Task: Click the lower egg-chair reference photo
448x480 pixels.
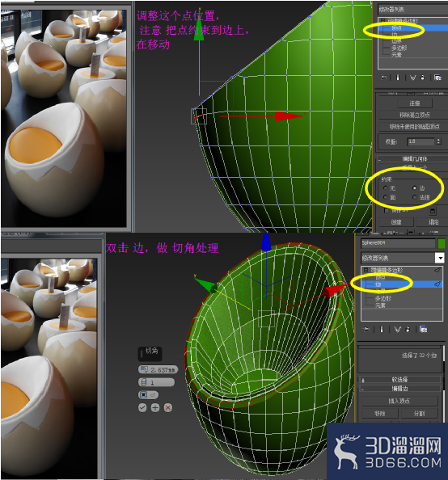Action: point(49,368)
